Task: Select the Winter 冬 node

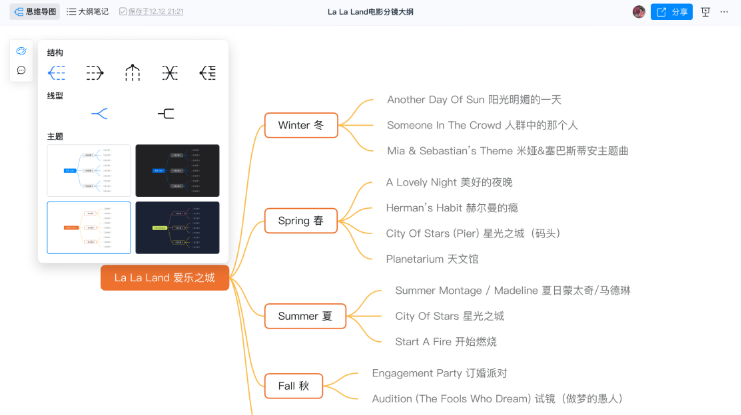Action: (x=301, y=125)
